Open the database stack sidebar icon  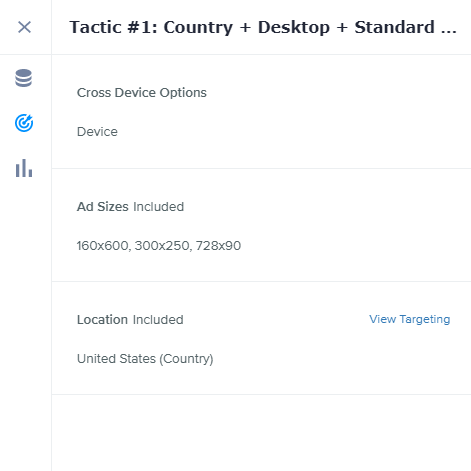[x=24, y=78]
